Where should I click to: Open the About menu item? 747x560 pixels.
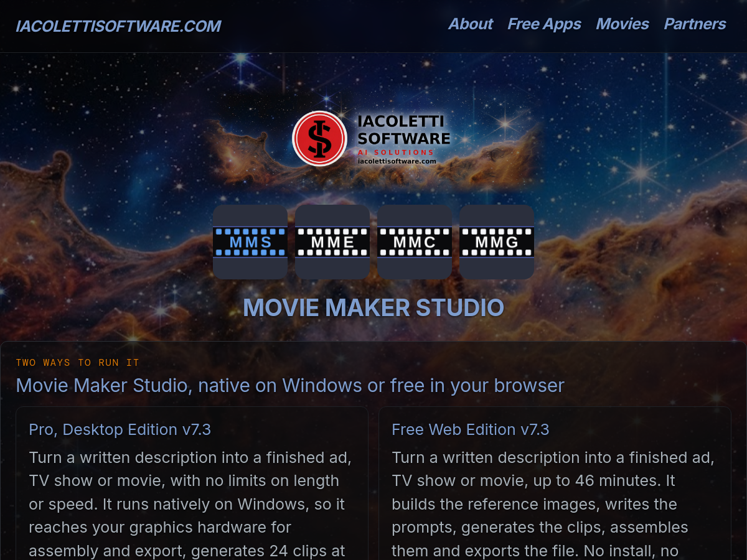click(x=471, y=24)
